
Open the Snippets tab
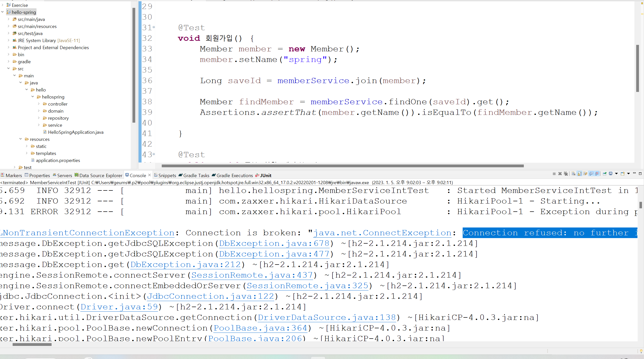[165, 175]
